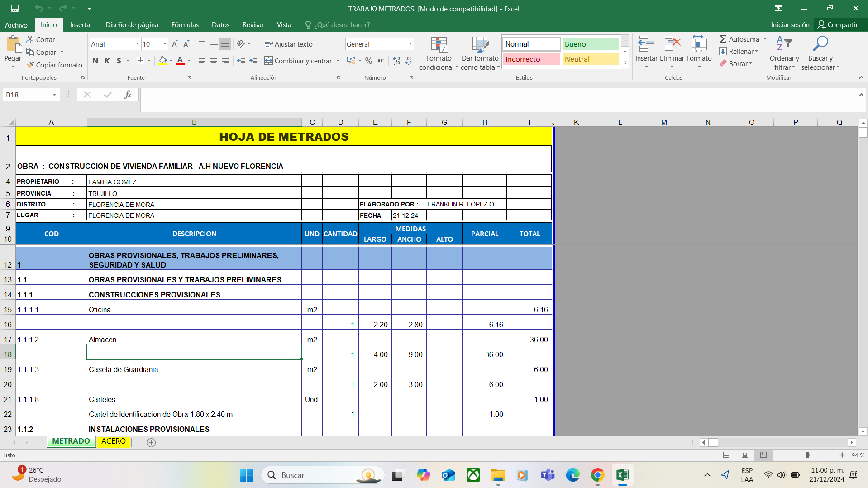Apply thousands separator 000 style
868x488 pixels.
381,61
